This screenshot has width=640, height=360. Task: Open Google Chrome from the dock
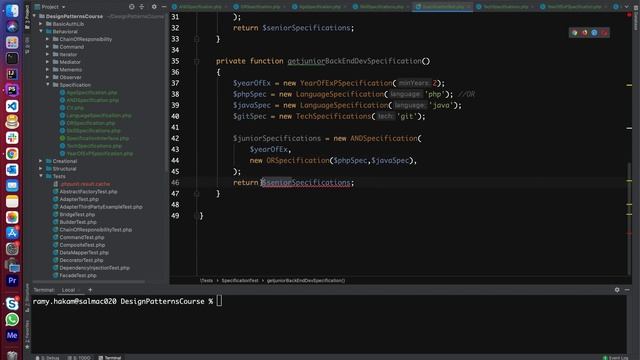12,154
